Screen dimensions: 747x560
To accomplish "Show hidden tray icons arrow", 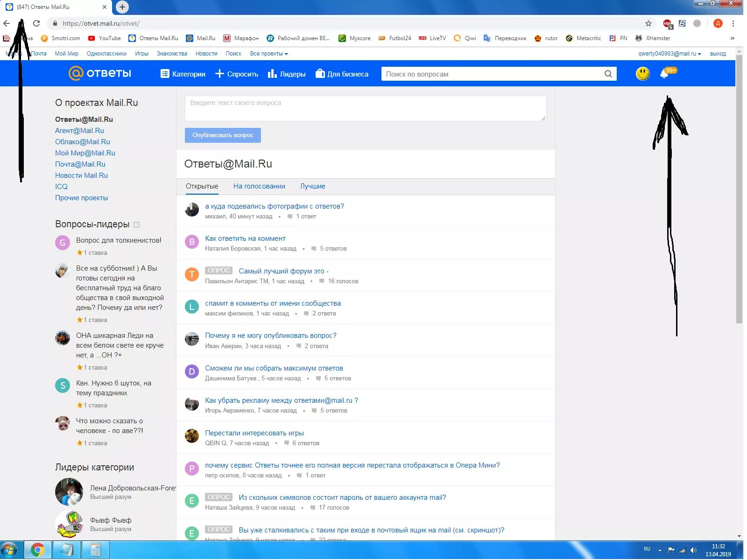I will tap(660, 550).
